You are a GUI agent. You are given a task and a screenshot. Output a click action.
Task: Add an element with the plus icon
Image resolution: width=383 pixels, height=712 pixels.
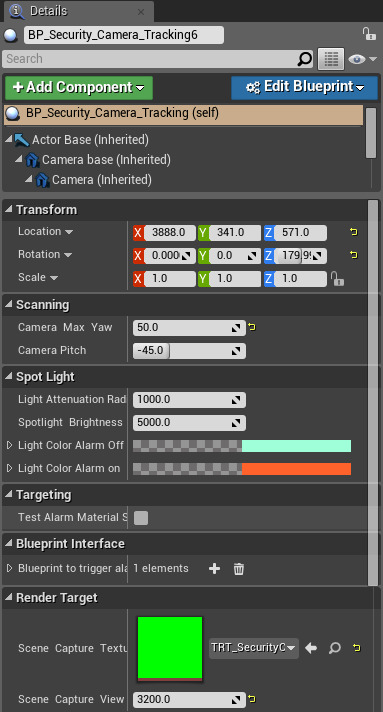point(214,569)
